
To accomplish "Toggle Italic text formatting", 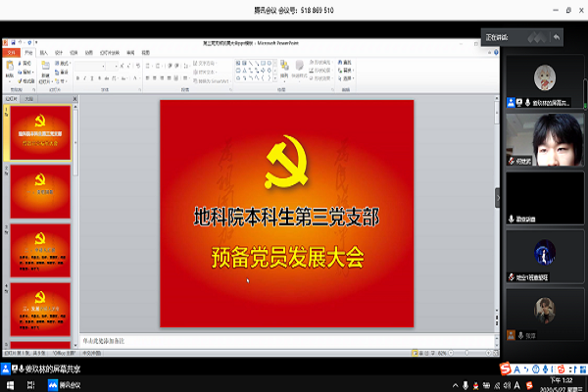I will (84, 77).
